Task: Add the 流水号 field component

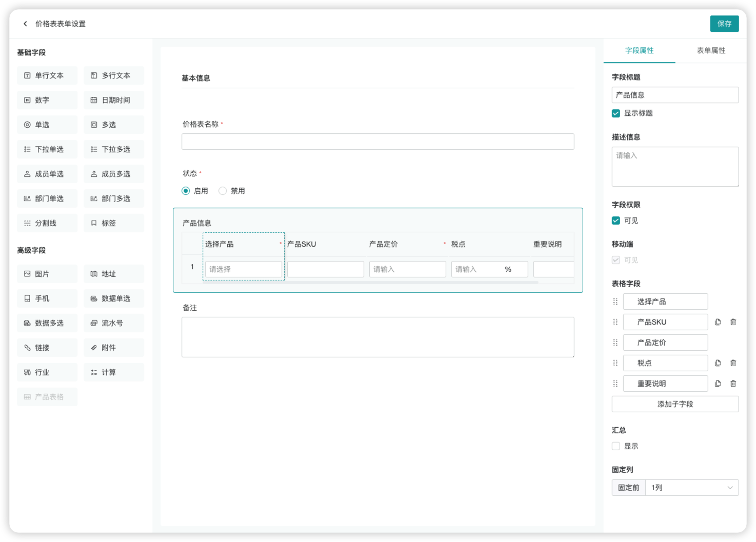Action: (x=113, y=323)
